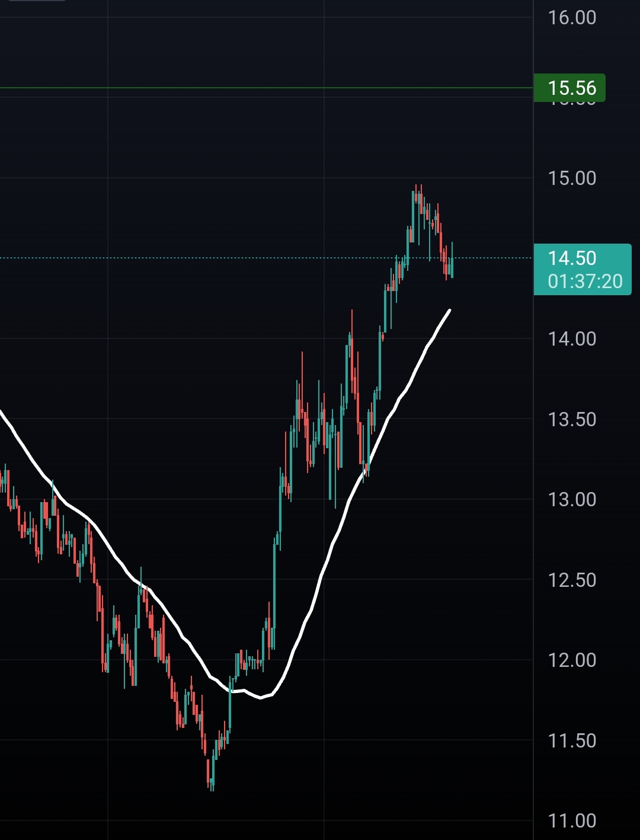This screenshot has width=640, height=840.
Task: Click the 13.00 price axis label
Action: tap(572, 499)
